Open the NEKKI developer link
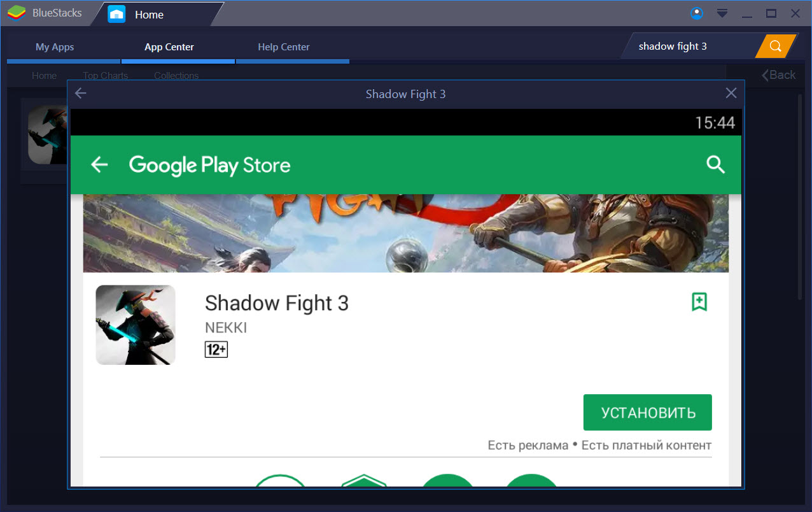This screenshot has width=812, height=512. (226, 328)
